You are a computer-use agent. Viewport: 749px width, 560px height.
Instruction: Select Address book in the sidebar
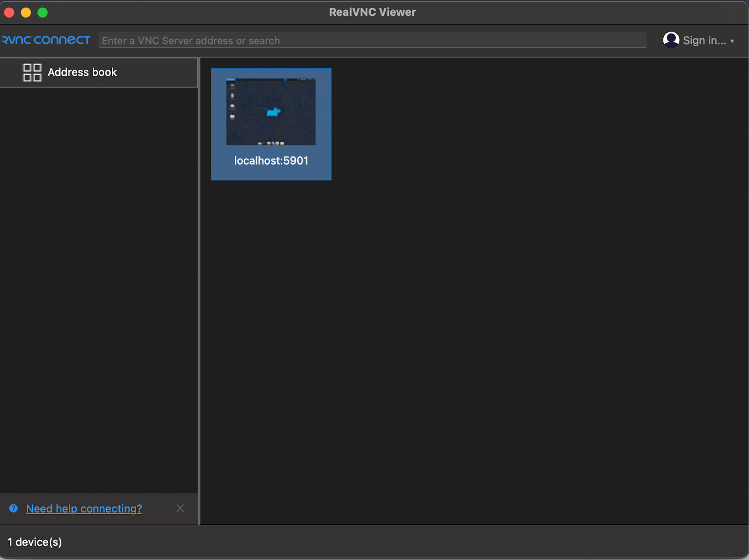point(99,73)
